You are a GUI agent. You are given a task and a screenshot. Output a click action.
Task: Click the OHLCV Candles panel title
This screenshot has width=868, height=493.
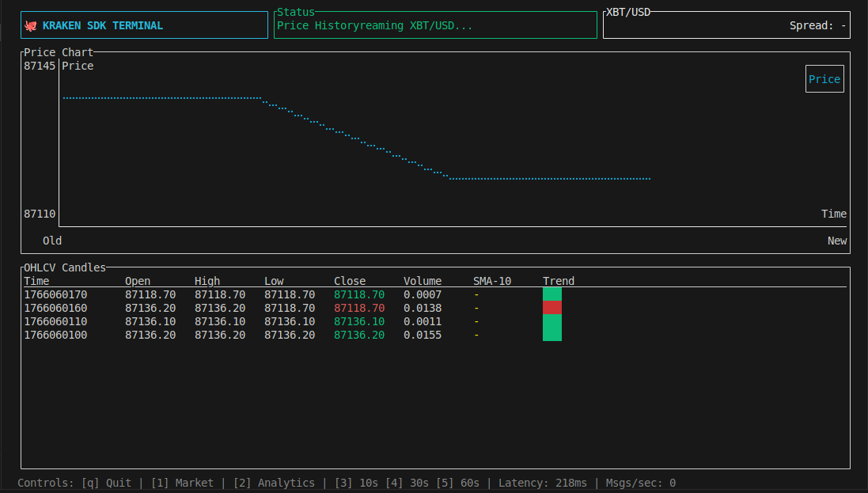(x=65, y=267)
